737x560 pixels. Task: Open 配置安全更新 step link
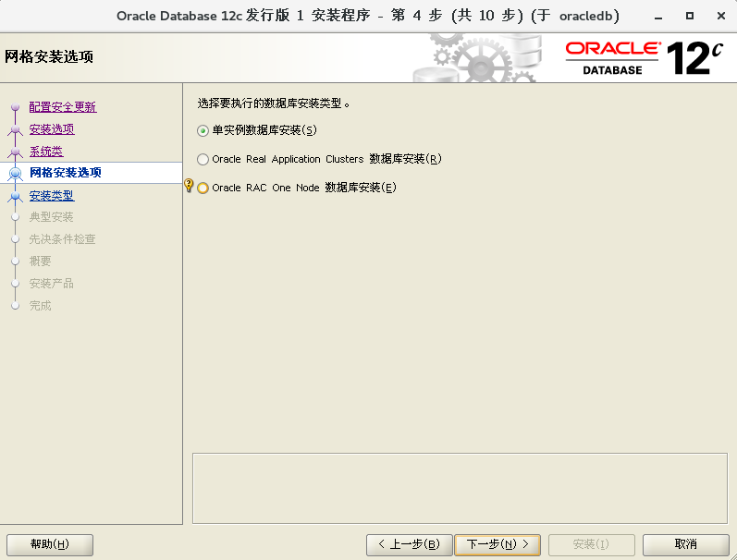pos(63,107)
